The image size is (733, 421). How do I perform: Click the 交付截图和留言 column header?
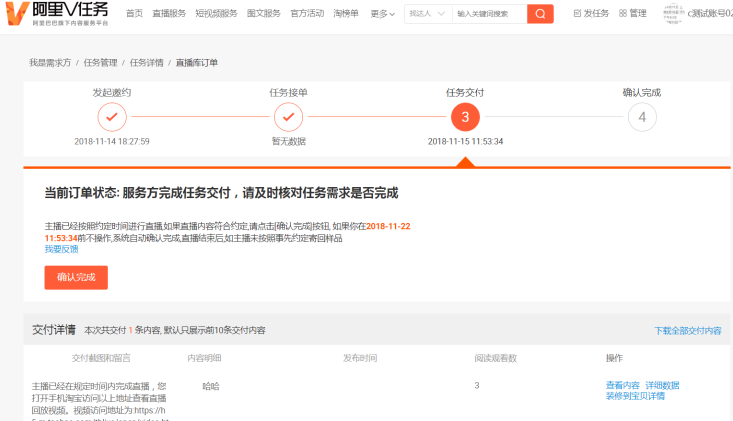pyautogui.click(x=101, y=358)
